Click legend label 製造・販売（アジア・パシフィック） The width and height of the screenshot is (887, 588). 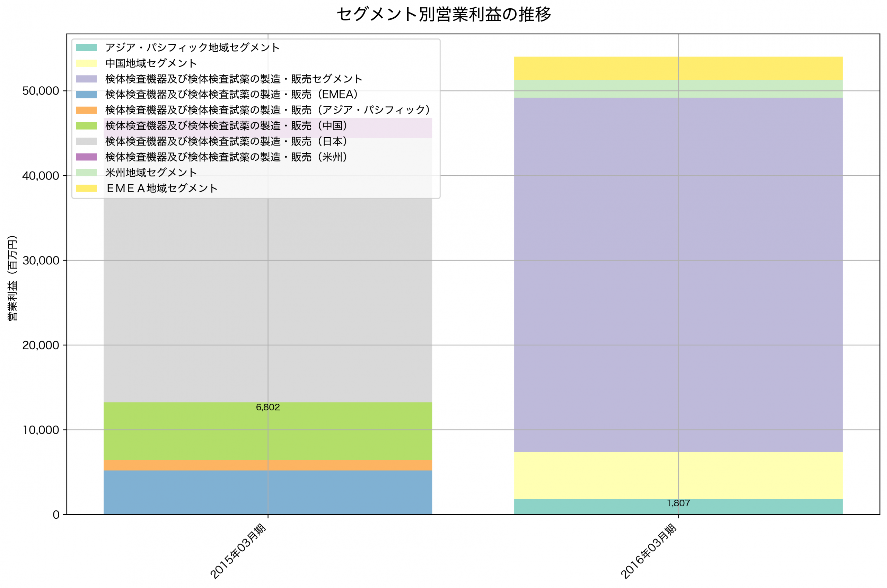[x=268, y=110]
